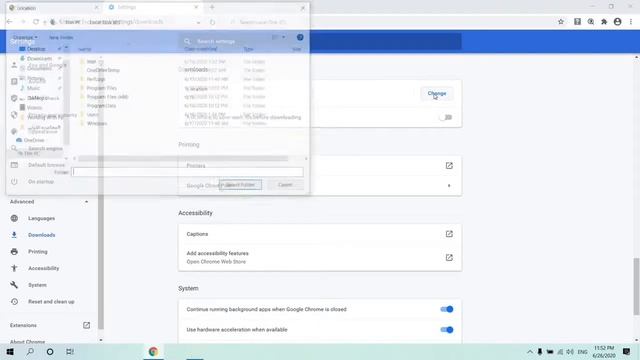Open the Printers external link icon
The image size is (640, 360).
click(449, 166)
